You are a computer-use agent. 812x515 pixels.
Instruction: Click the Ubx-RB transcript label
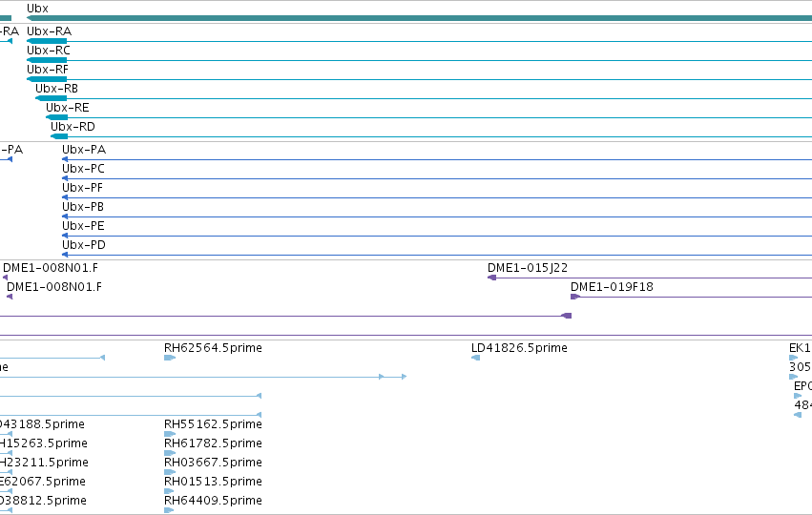(x=56, y=89)
